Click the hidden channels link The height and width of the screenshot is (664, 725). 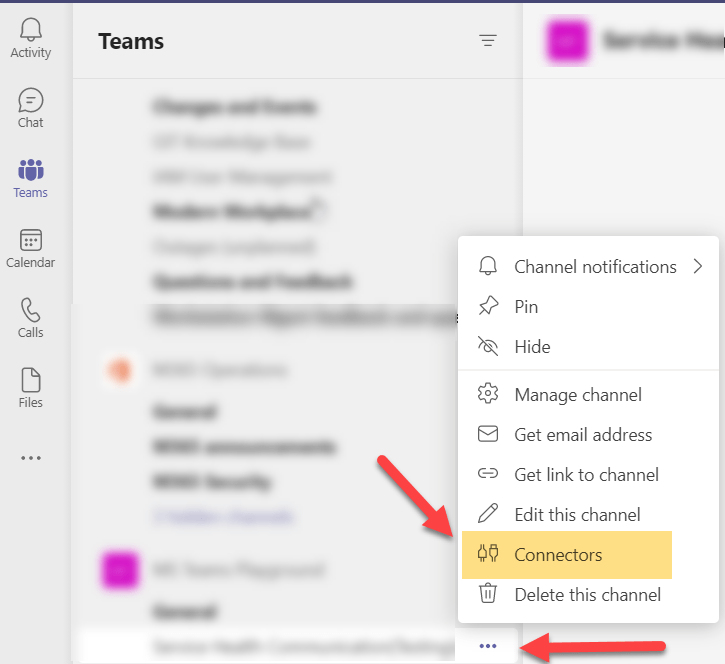(x=224, y=517)
